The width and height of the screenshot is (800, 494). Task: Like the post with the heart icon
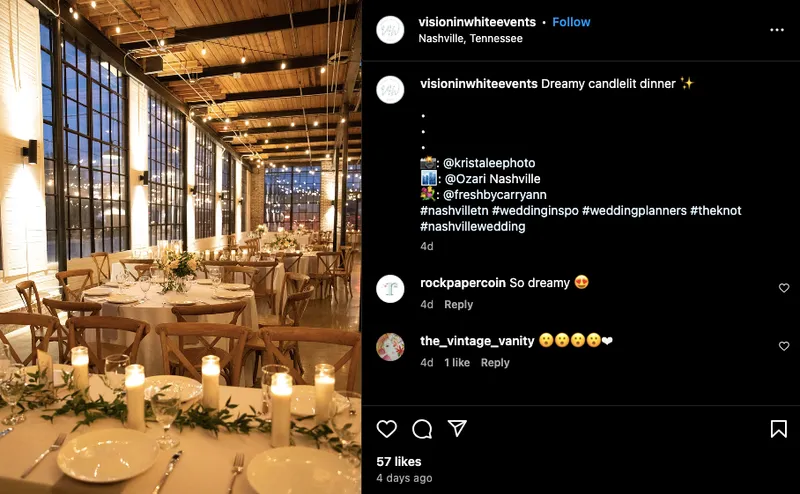pyautogui.click(x=387, y=429)
